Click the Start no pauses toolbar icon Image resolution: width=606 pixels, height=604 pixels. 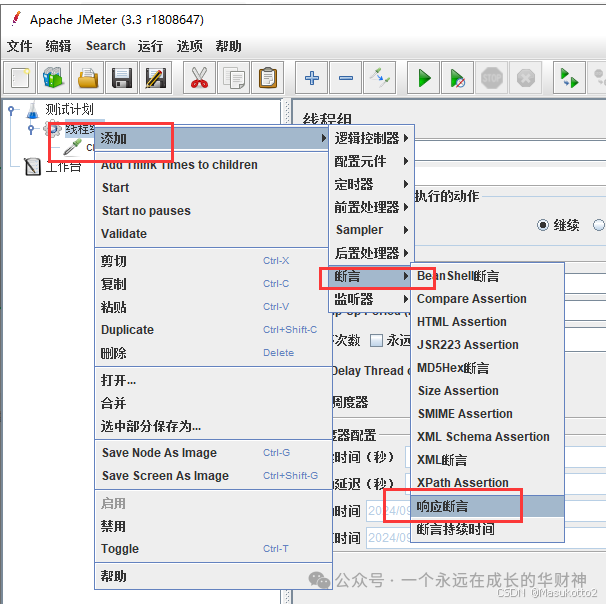[x=458, y=77]
